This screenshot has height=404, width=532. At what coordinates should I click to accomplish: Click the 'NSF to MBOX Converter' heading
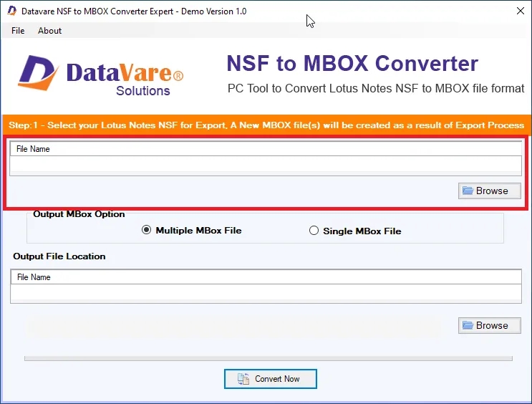[x=352, y=64]
